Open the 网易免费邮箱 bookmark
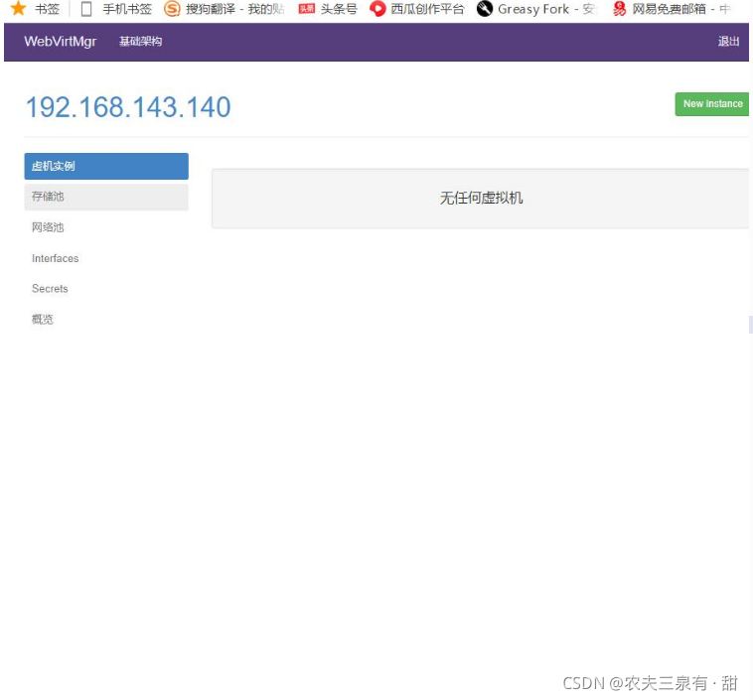The image size is (753, 700). [x=672, y=9]
